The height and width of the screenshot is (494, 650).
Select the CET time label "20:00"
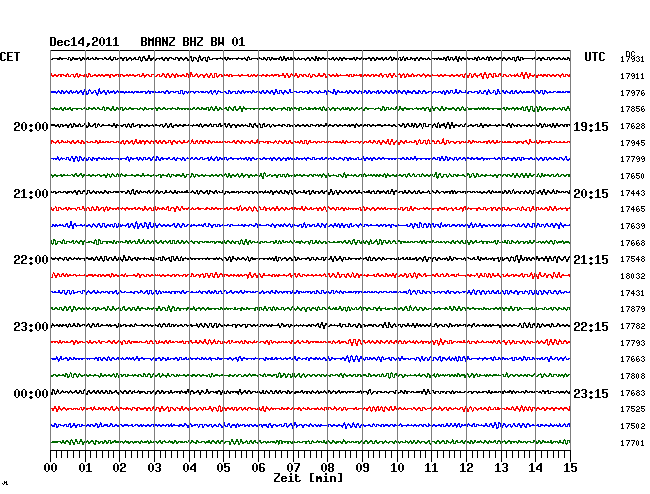31,126
